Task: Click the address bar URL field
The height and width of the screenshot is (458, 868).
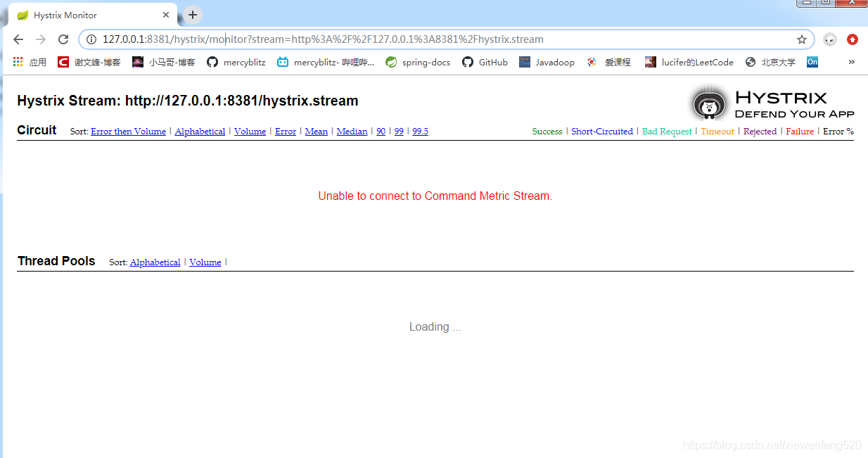Action: click(447, 39)
